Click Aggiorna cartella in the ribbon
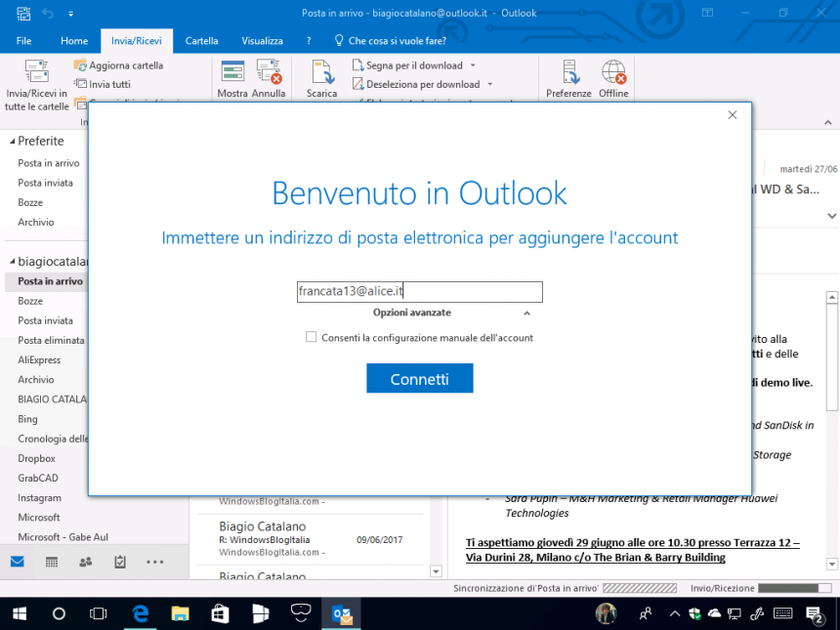This screenshot has width=840, height=630. click(118, 65)
